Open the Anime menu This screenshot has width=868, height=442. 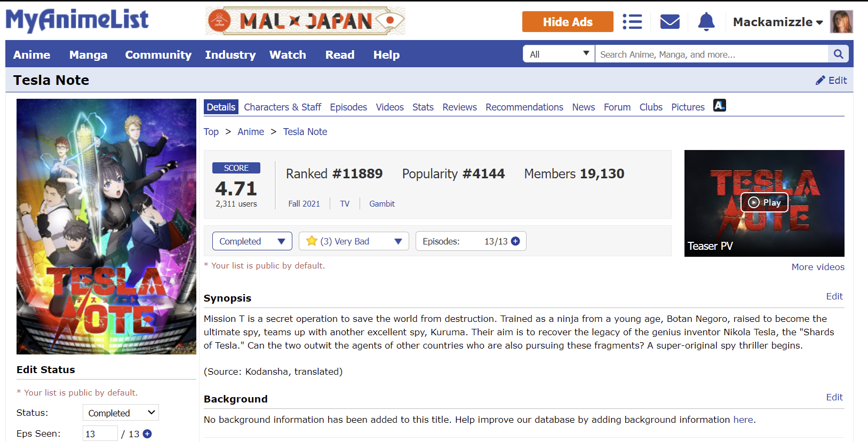point(32,54)
